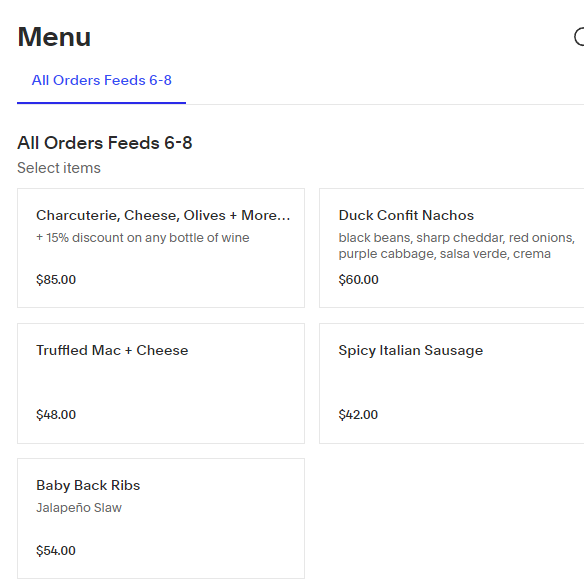
Task: Click the Select items subtitle text
Action: (x=59, y=168)
